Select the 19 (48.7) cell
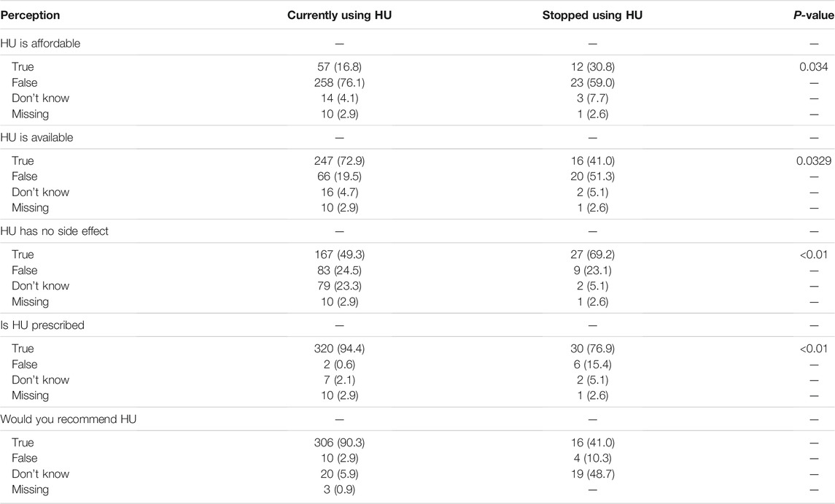The image size is (835, 504). pos(592,474)
